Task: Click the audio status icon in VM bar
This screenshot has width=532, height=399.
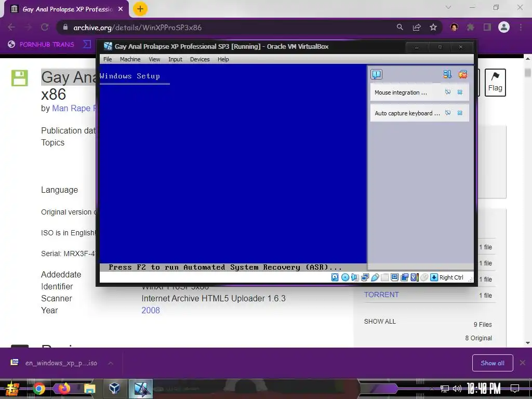Action: click(x=355, y=277)
